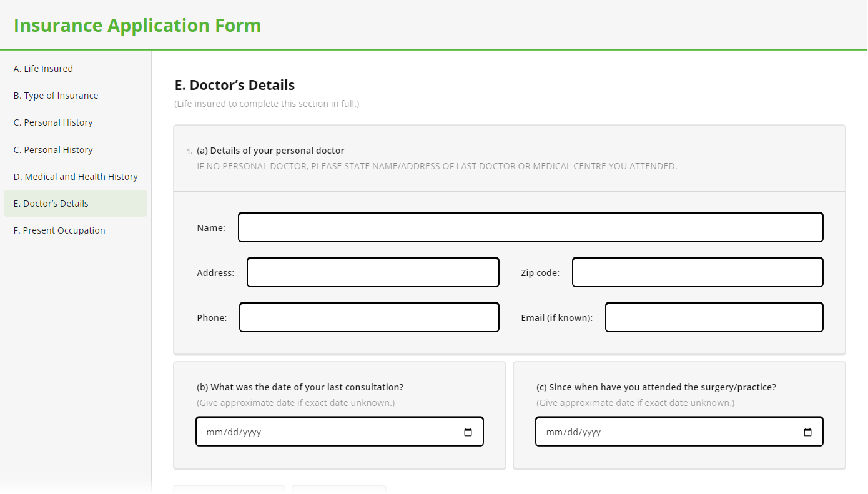Focus the Address input field
The image size is (868, 494).
point(373,272)
